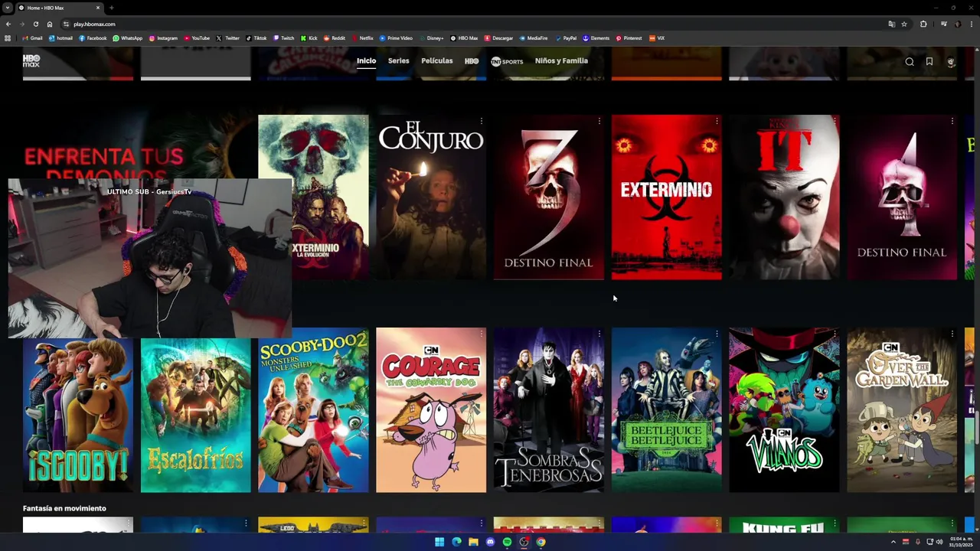Open Chrome three-dot menu

coord(971,24)
